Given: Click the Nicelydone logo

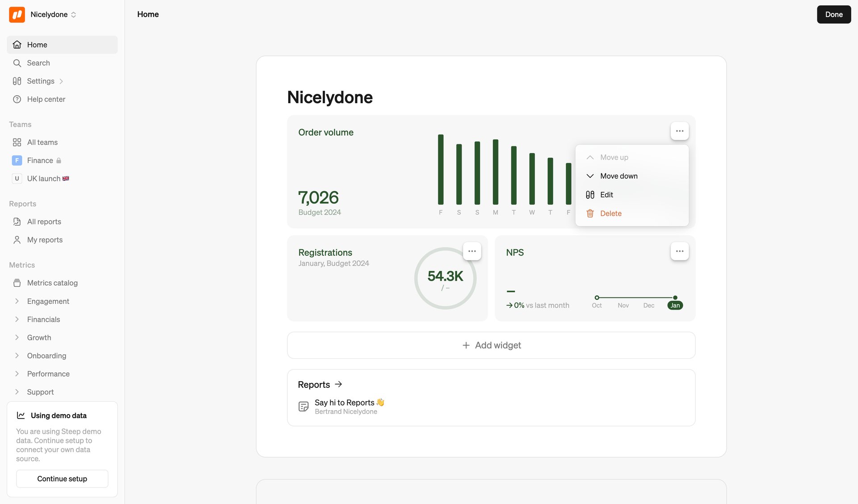Looking at the screenshot, I should [x=16, y=14].
